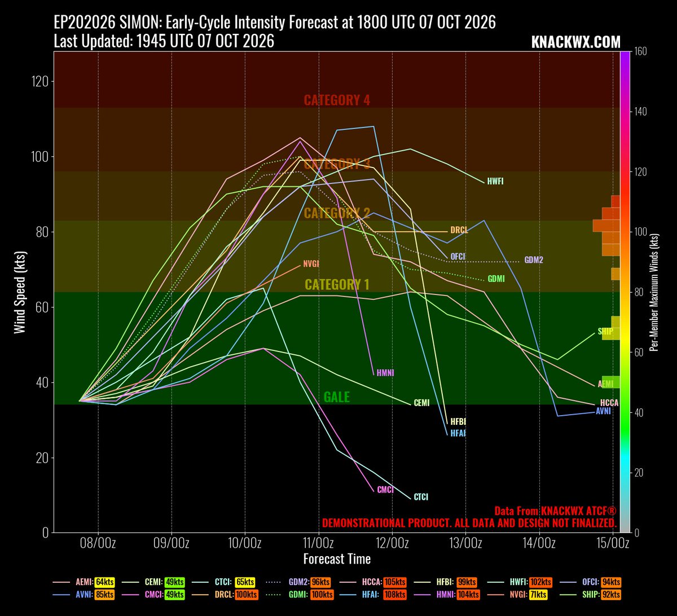Image resolution: width=677 pixels, height=616 pixels.
Task: Click the CTCI line label
Action: (x=421, y=497)
